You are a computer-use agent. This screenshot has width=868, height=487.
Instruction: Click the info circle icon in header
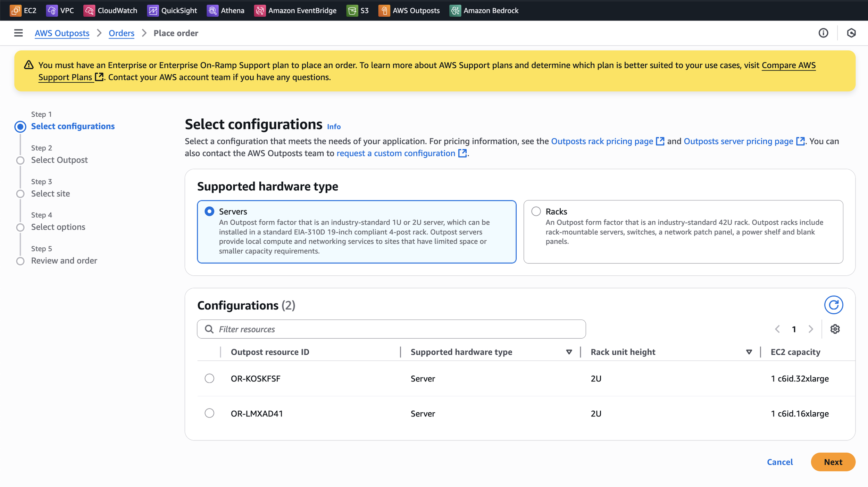(823, 33)
